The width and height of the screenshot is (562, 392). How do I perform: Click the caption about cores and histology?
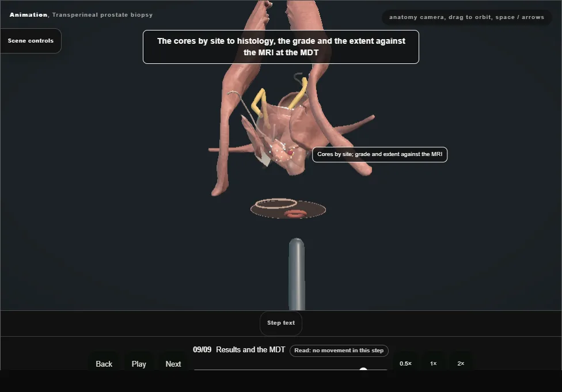tap(280, 47)
